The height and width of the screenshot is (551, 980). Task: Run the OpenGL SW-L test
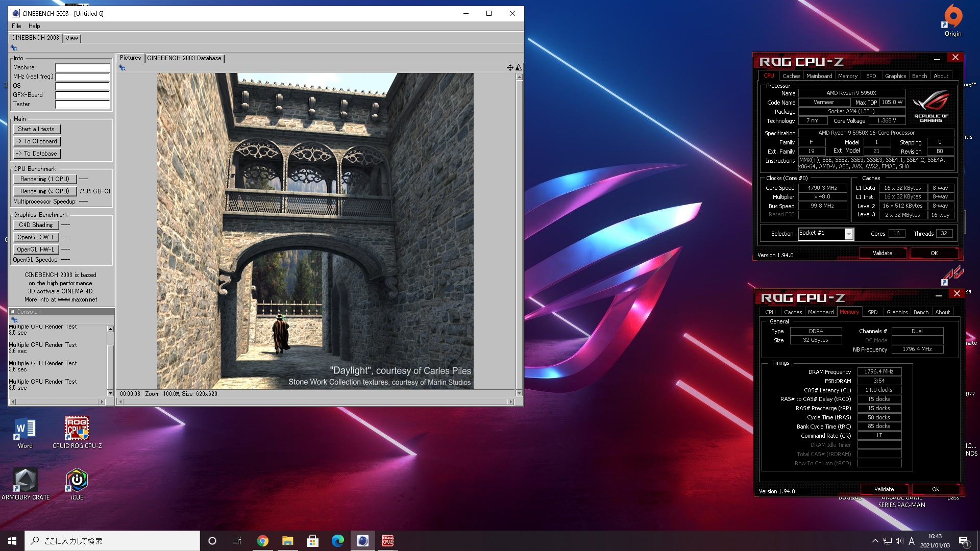(36, 237)
